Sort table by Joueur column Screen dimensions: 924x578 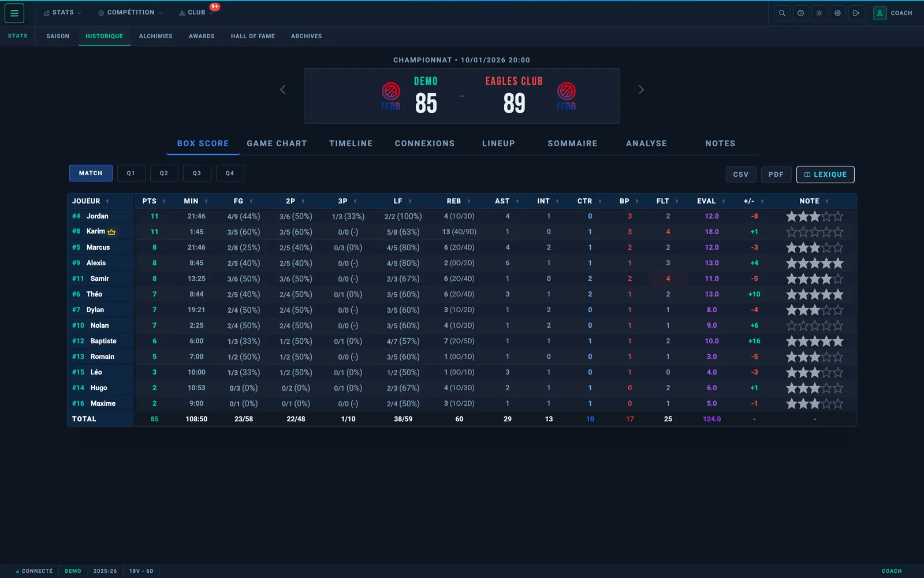coord(91,201)
